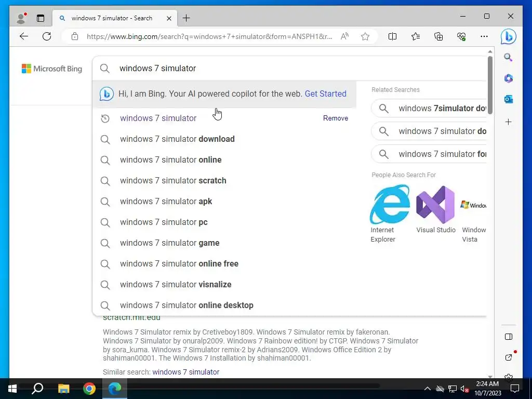Open a new tab with plus button
532x399 pixels.
click(187, 18)
